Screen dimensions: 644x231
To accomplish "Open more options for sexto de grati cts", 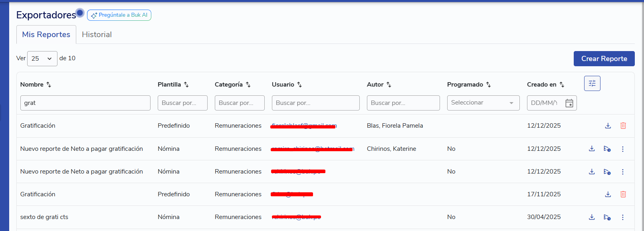I will tap(622, 217).
